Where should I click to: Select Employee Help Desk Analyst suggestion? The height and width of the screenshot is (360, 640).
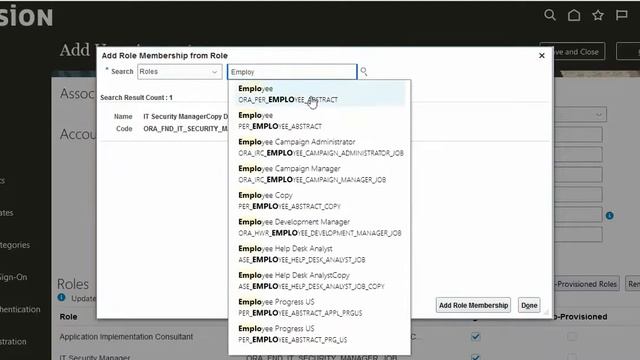[x=320, y=254]
